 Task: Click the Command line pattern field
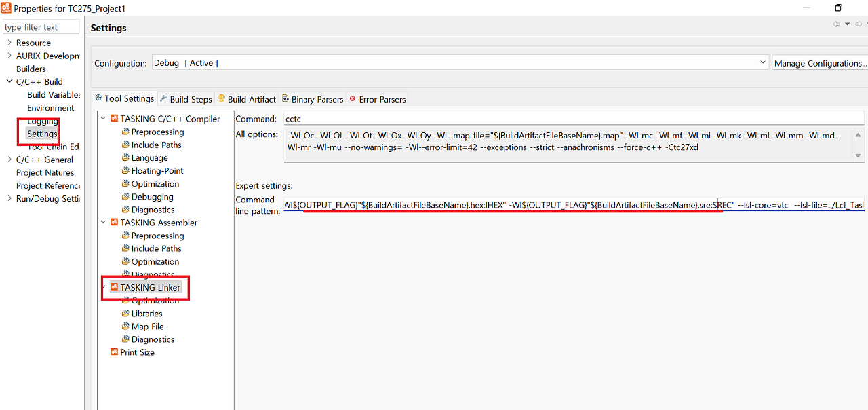(574, 204)
